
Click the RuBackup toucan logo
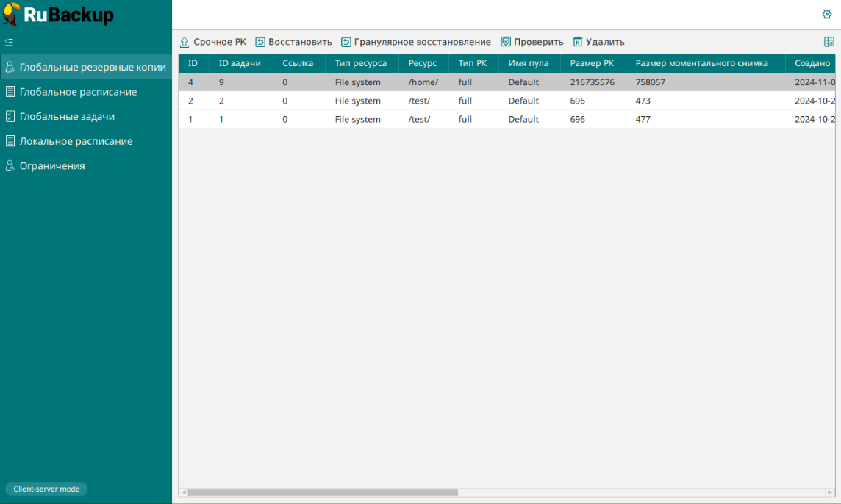[11, 14]
